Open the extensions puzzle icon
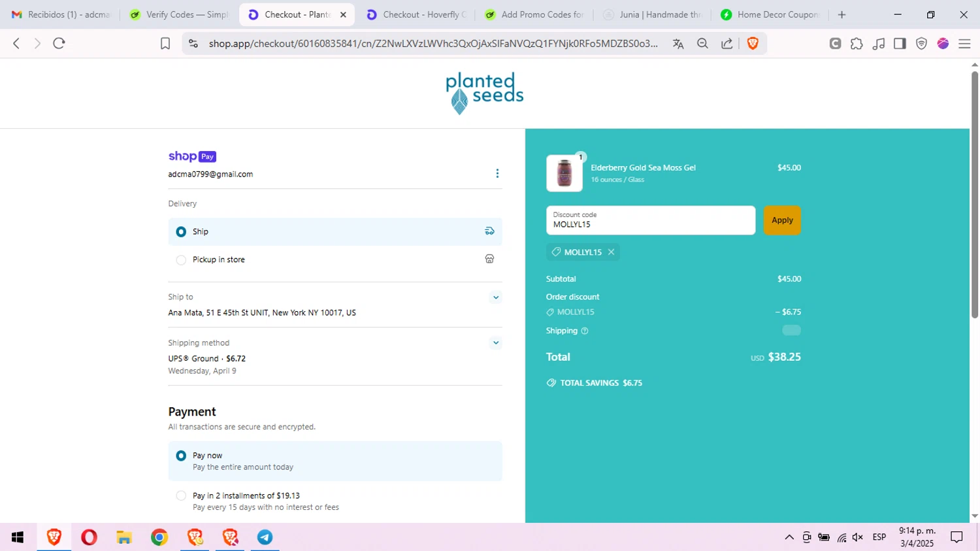Image resolution: width=980 pixels, height=551 pixels. 857,43
